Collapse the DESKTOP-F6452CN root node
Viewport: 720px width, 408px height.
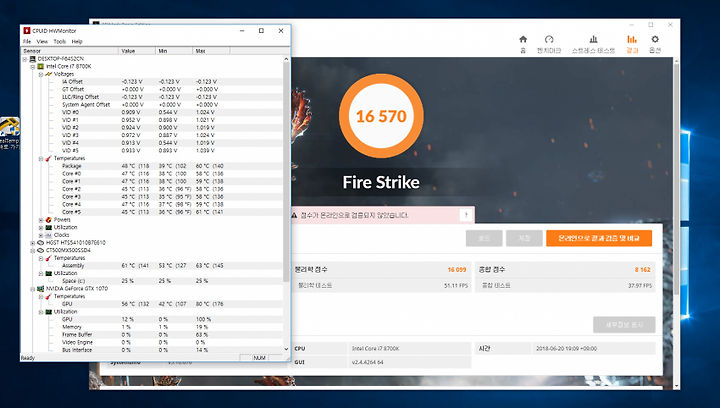click(x=25, y=59)
